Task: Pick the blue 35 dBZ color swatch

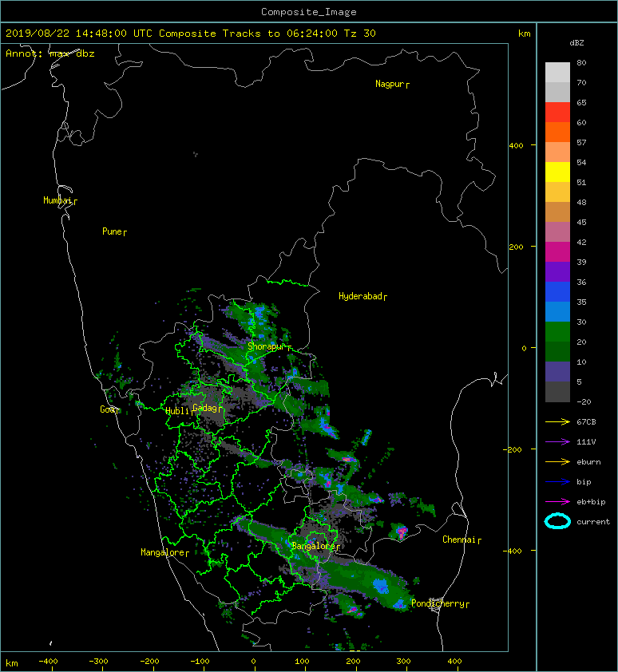Action: 557,291
